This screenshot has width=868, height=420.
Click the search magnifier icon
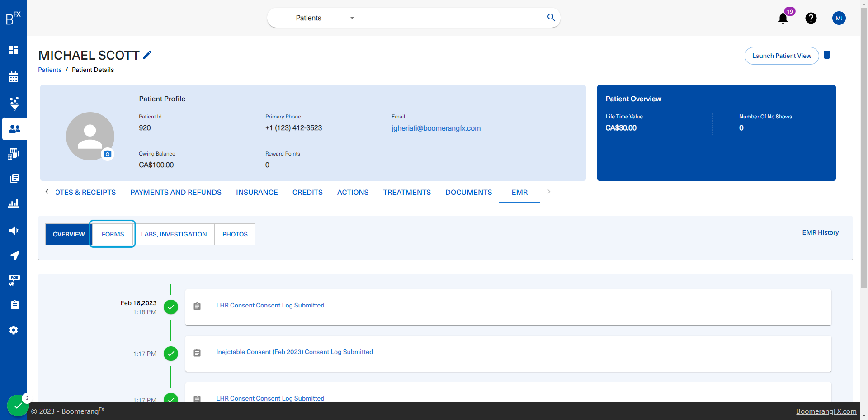(551, 18)
